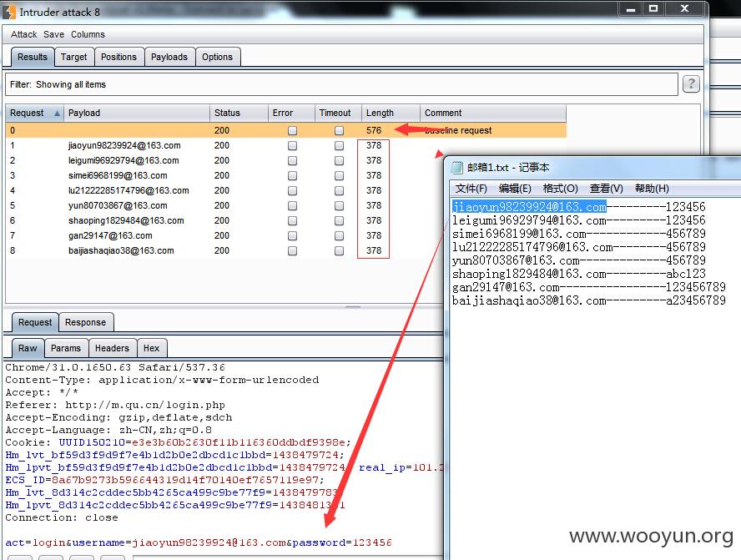Image resolution: width=741 pixels, height=560 pixels.
Task: Open the Attack menu
Action: click(23, 34)
